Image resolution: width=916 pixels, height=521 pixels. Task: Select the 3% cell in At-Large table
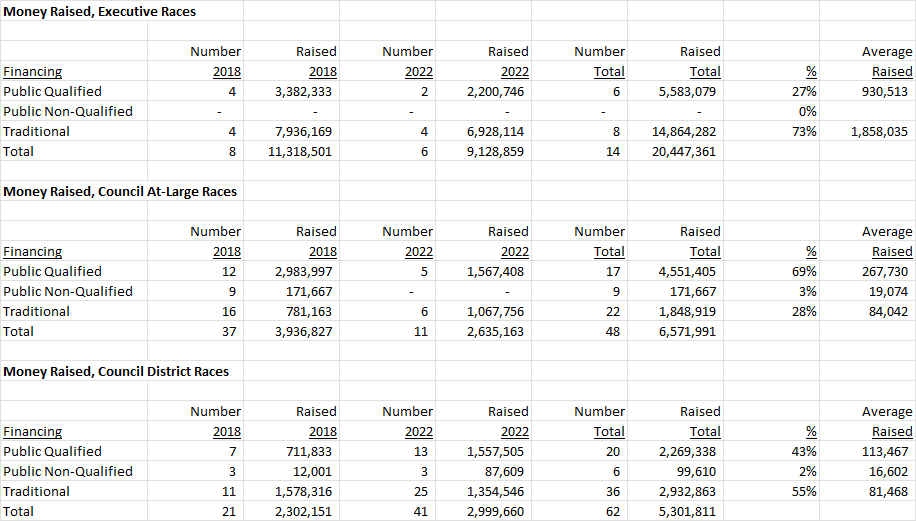pos(807,291)
